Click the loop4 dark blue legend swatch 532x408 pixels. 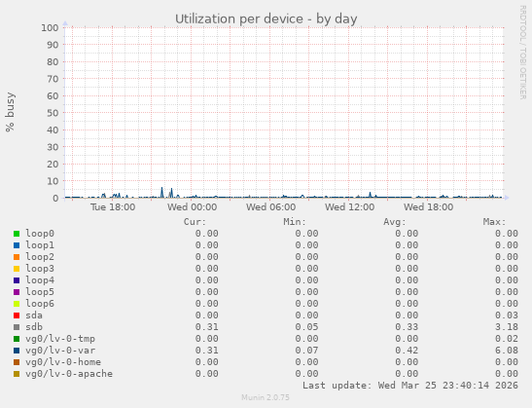[17, 280]
